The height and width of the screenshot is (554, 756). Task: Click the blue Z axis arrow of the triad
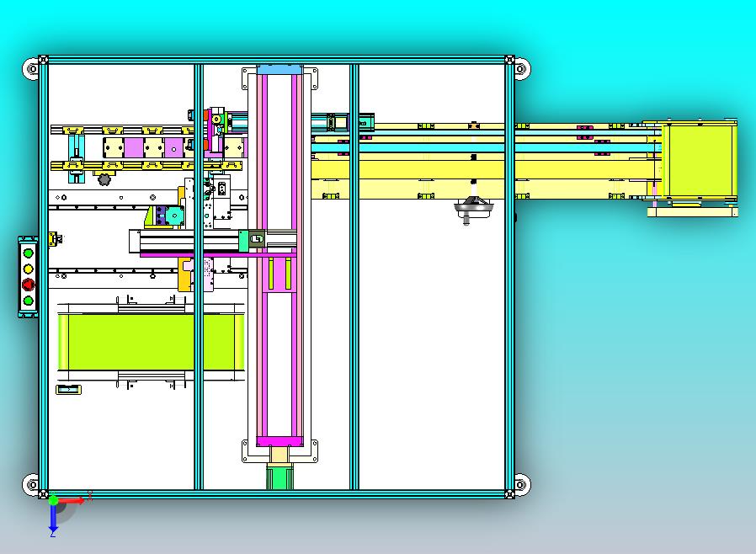point(53,519)
